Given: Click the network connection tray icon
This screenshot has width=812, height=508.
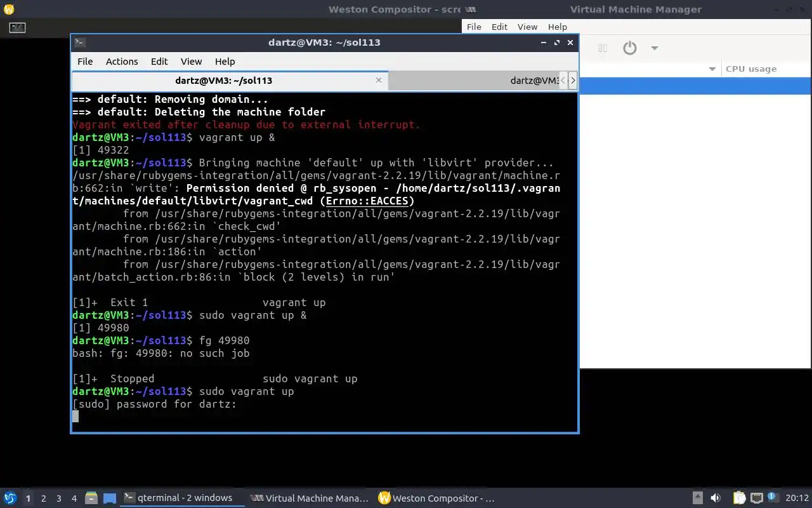Looking at the screenshot, I should click(756, 498).
